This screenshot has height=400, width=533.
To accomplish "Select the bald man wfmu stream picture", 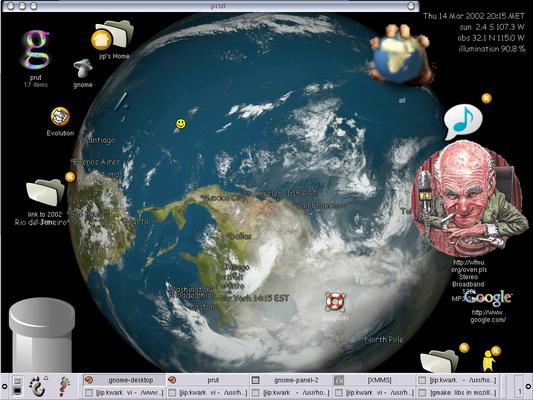I will pyautogui.click(x=469, y=199).
